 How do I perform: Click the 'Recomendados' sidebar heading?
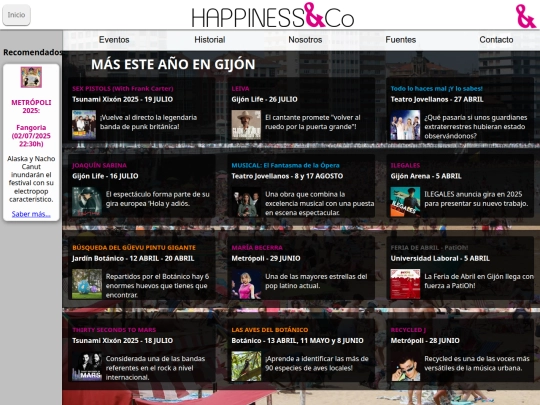[32, 52]
